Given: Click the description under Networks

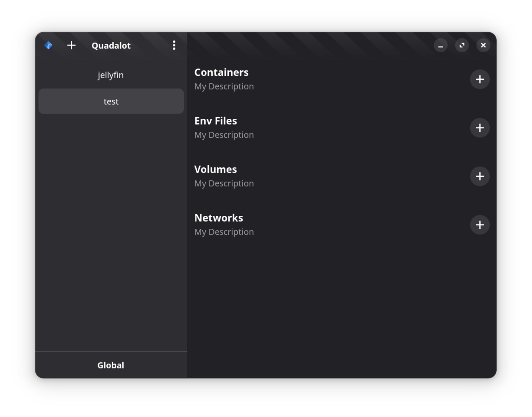Looking at the screenshot, I should (224, 232).
